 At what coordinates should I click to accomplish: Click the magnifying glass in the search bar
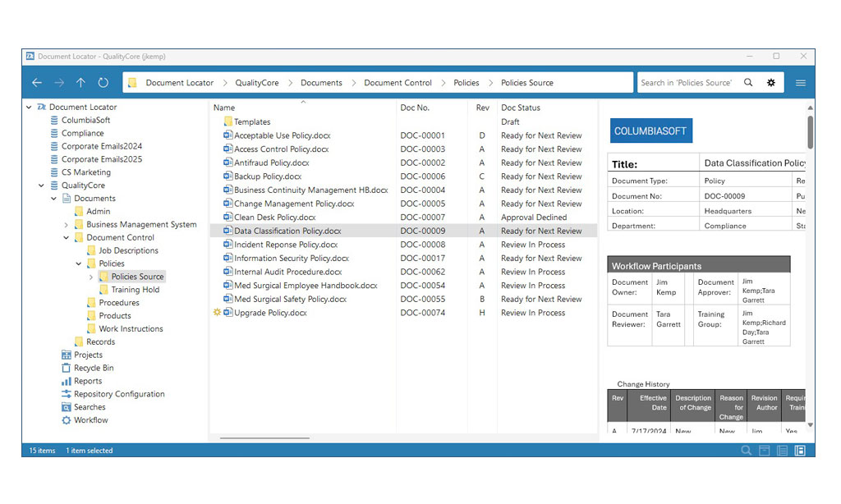[748, 82]
